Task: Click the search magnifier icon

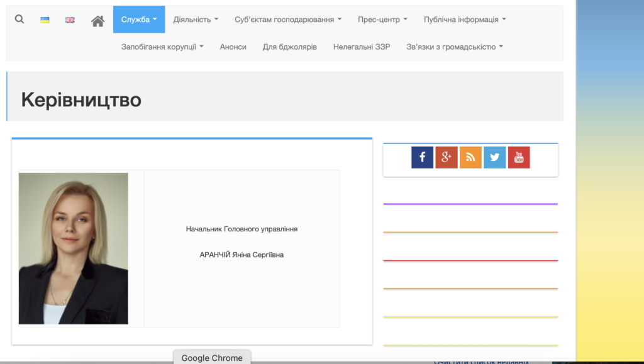Action: [19, 19]
